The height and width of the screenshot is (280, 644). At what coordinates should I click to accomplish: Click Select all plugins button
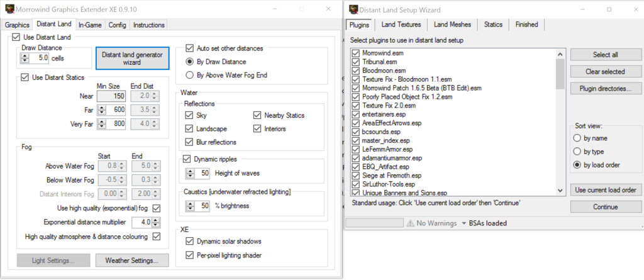[x=606, y=55]
